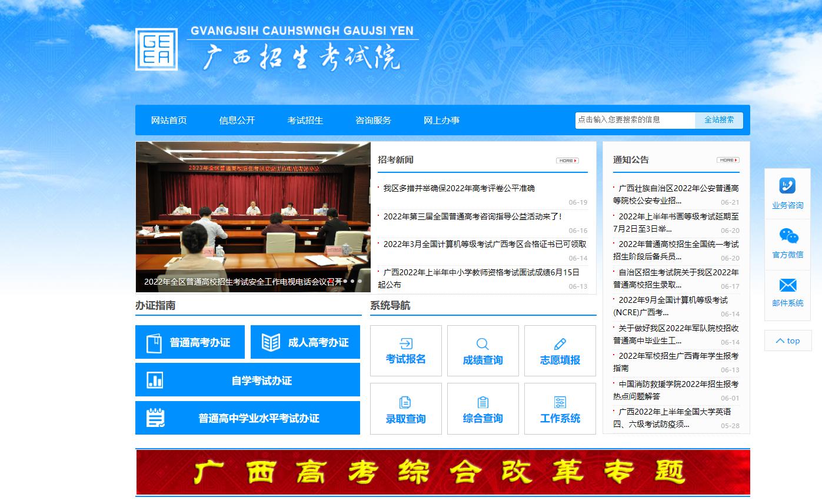Image resolution: width=822 pixels, height=504 pixels.
Task: Select the 录取查询 (admission inquiry) icon
Action: tap(405, 408)
